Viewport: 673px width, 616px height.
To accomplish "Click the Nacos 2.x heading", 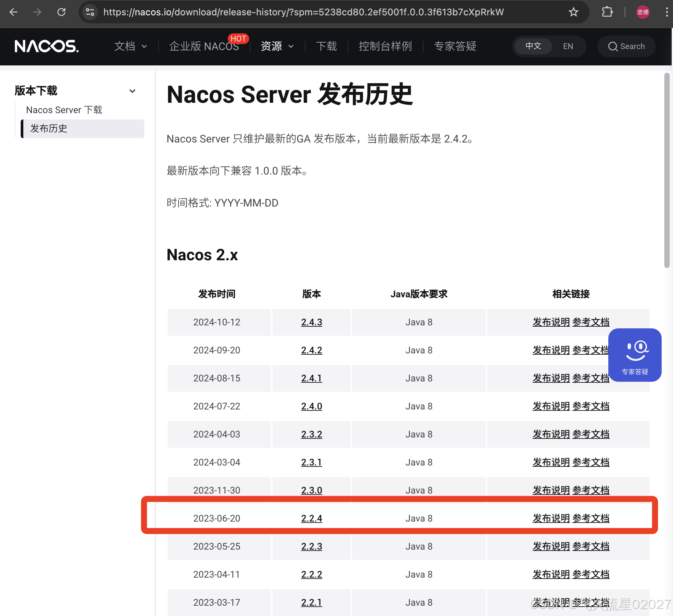I will click(202, 255).
